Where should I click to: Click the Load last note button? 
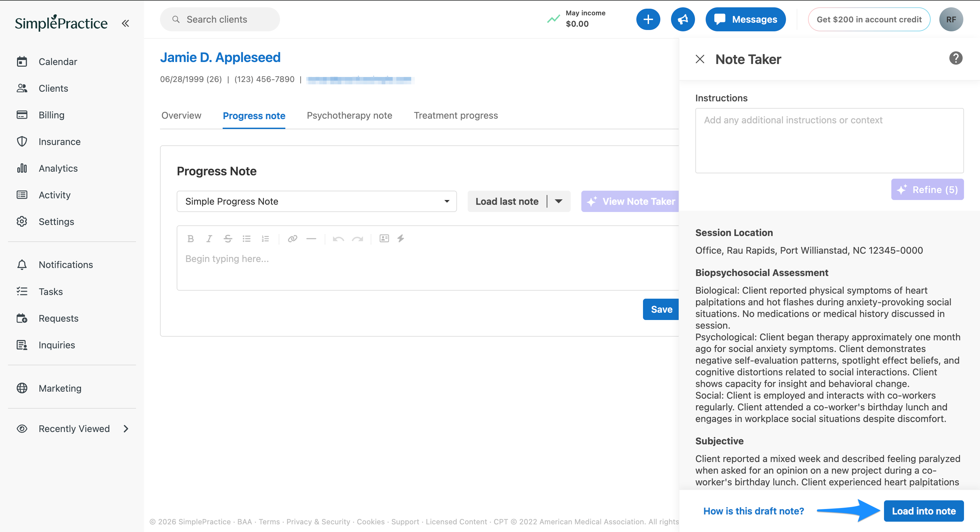coord(507,201)
